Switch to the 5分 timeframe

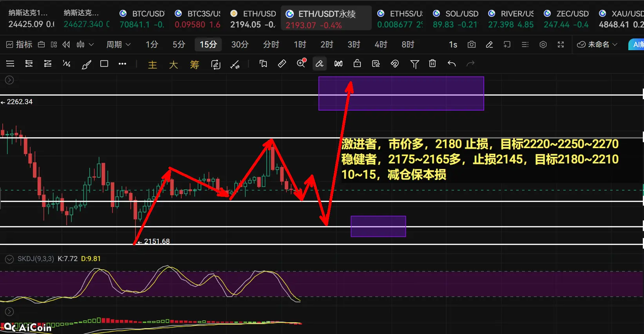tap(179, 45)
